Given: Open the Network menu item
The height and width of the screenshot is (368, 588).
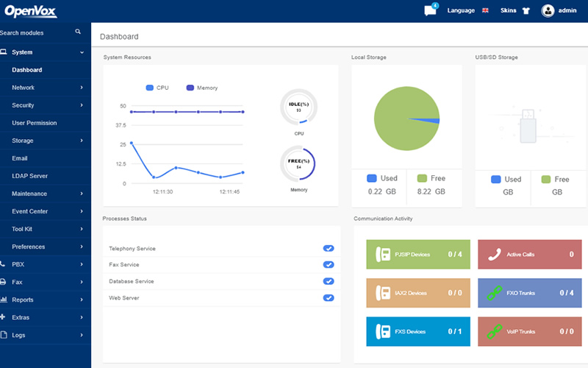Looking at the screenshot, I should tap(46, 88).
